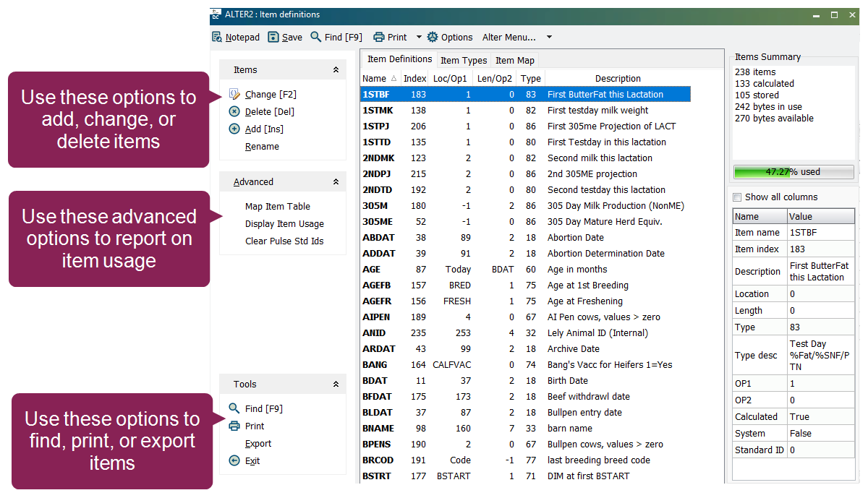
Task: Click the Change [F2] edit icon
Action: tap(234, 94)
